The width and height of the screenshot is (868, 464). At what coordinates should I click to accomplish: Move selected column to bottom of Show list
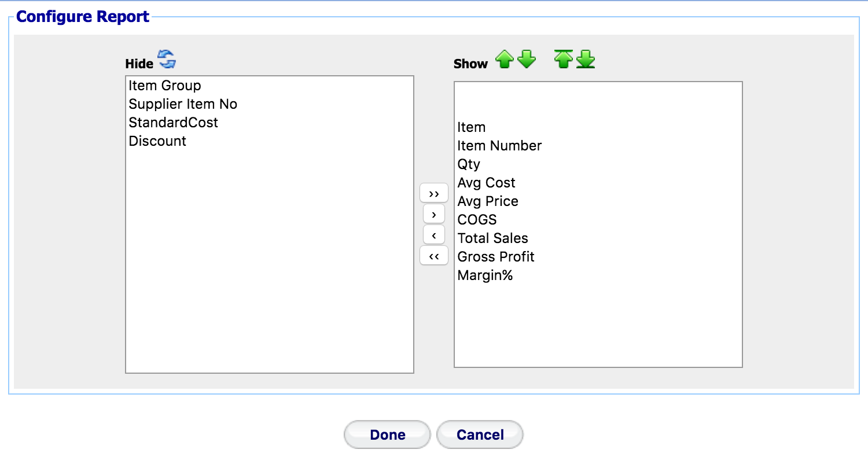586,60
